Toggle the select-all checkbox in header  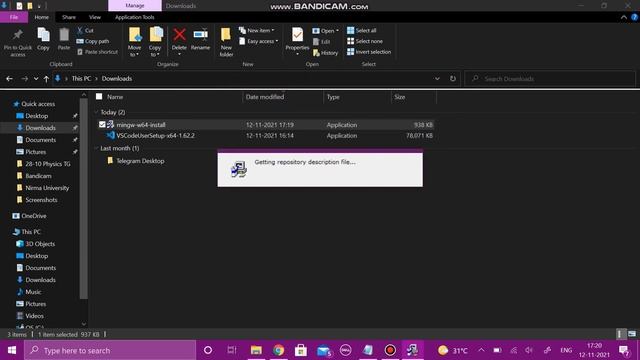coord(99,97)
